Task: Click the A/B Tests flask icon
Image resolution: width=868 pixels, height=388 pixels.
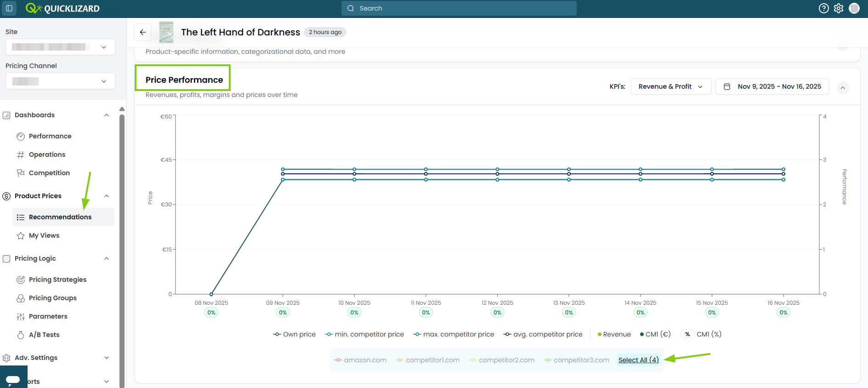Action: [21, 335]
